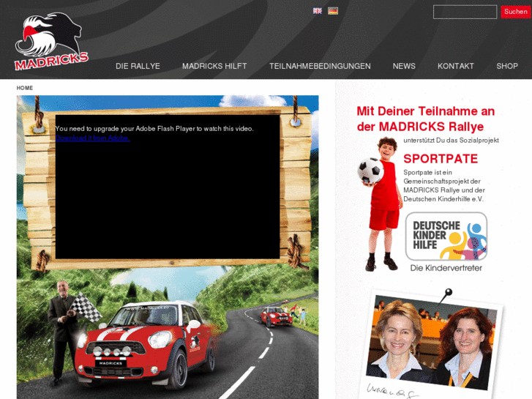Screen dimensions: 532x399
Task: Open the TEILNAHMEBEDINGUNGEN menu
Action: pyautogui.click(x=320, y=66)
